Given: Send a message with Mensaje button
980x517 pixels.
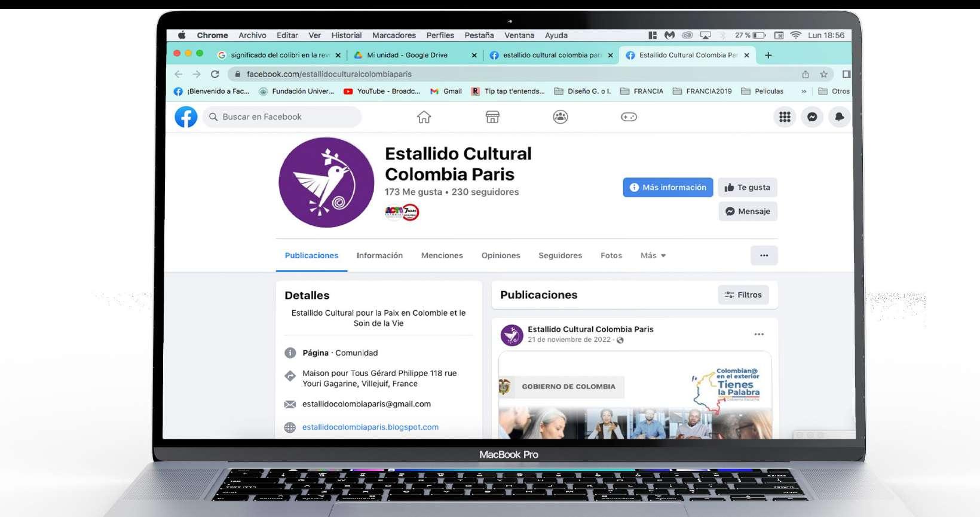Looking at the screenshot, I should point(748,211).
